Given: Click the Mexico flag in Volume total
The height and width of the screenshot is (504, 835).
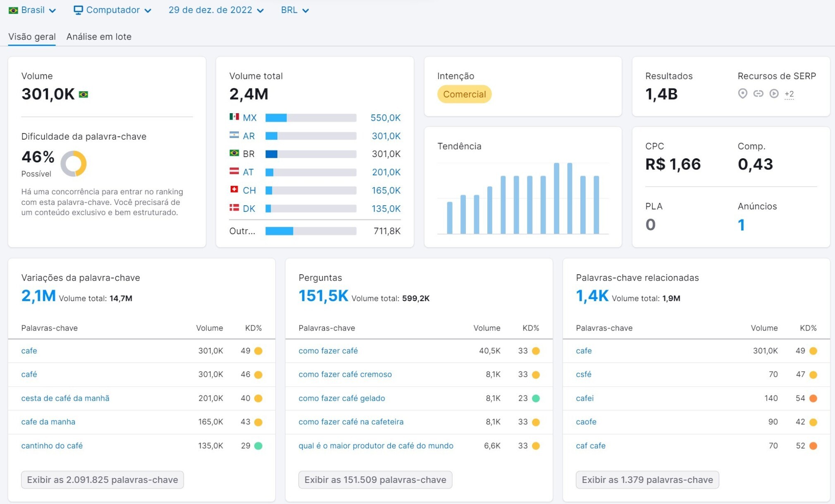Looking at the screenshot, I should [x=234, y=117].
